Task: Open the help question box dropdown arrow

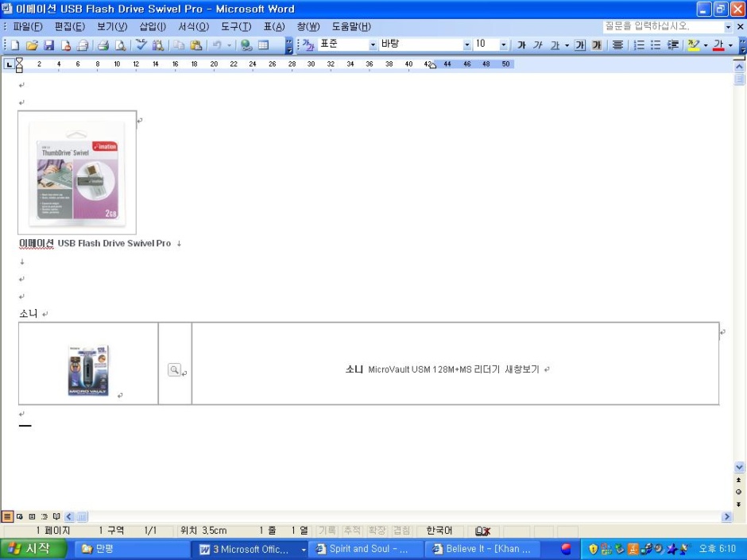Action: (x=728, y=27)
